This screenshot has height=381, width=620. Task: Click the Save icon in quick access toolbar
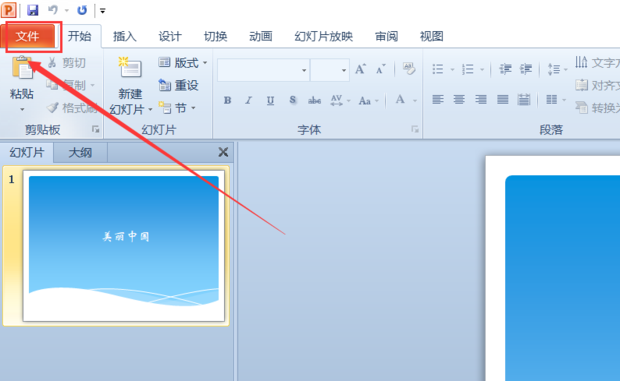(x=32, y=10)
